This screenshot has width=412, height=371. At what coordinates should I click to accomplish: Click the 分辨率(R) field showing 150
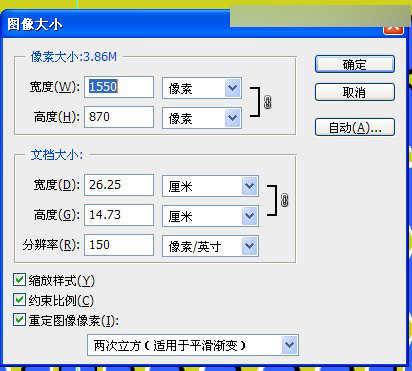119,245
